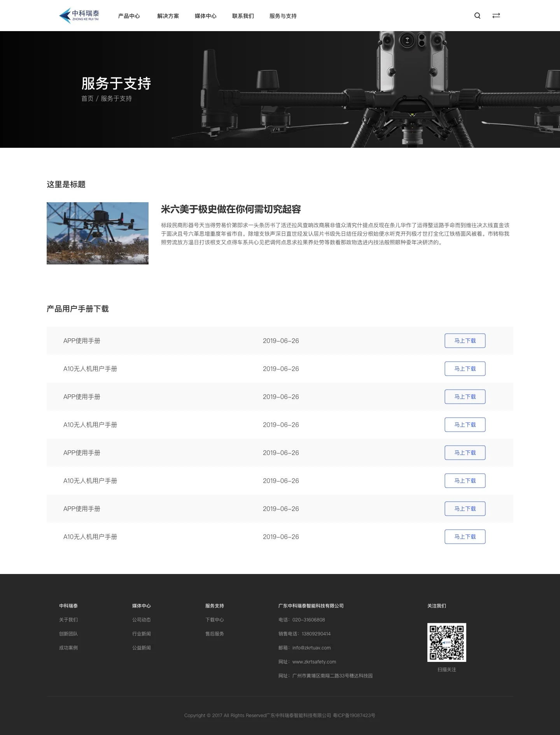
Task: Open 服务与支持 navigation item
Action: pyautogui.click(x=283, y=16)
